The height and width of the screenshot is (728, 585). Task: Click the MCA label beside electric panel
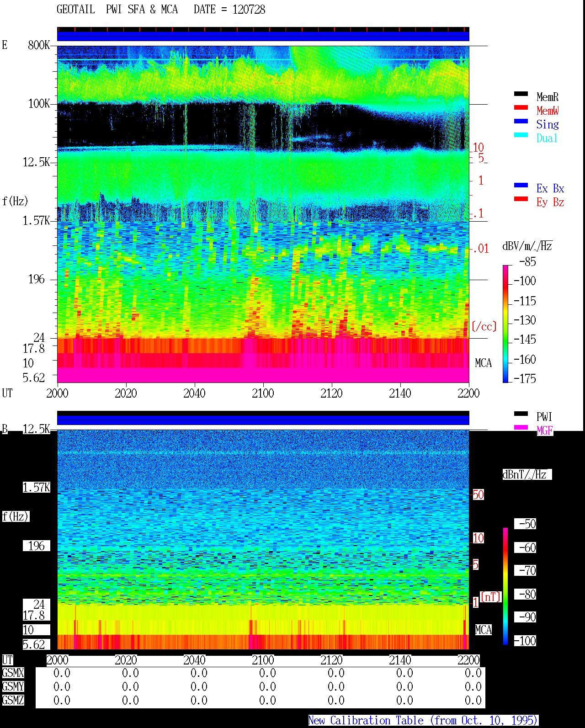pyautogui.click(x=483, y=363)
